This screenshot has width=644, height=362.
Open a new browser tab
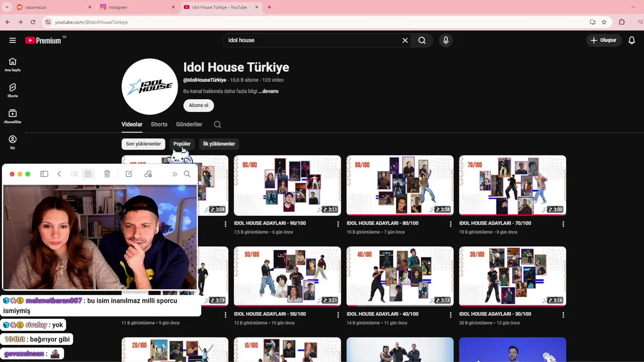click(269, 7)
